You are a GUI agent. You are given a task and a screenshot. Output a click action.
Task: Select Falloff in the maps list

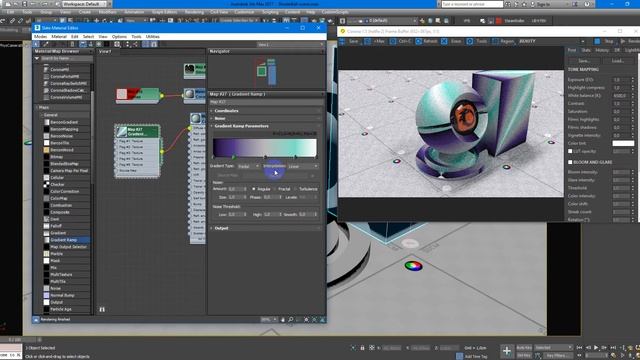56,226
